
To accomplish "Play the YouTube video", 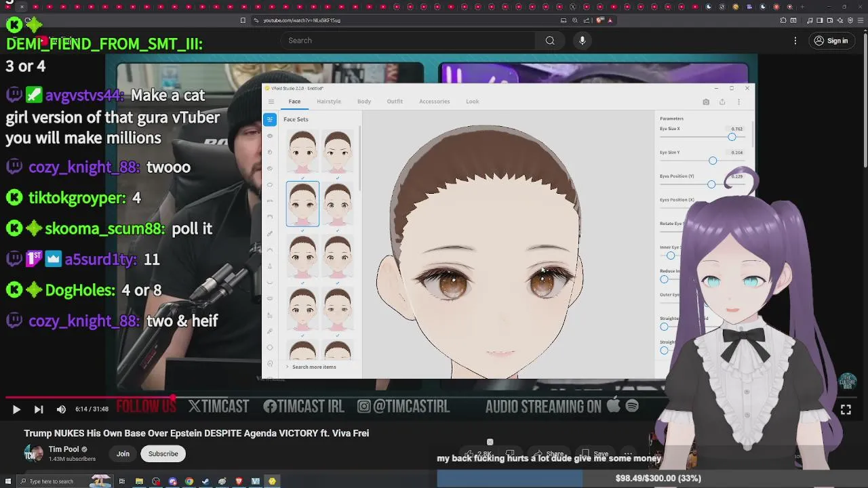I will (16, 409).
